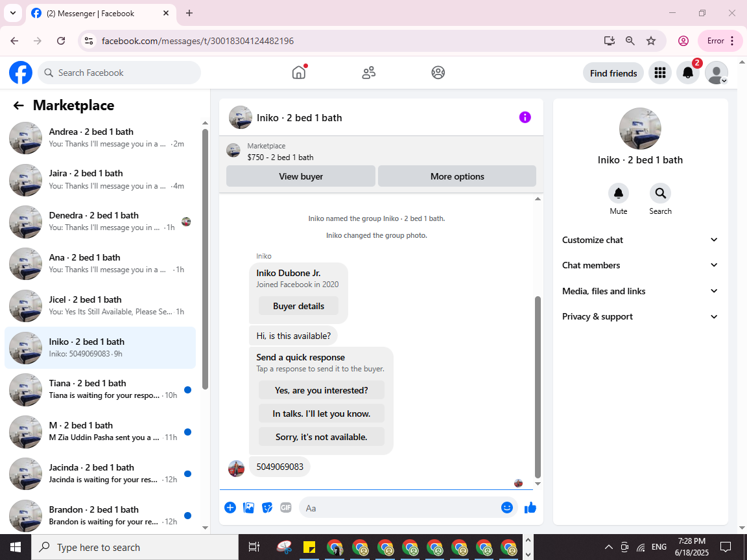This screenshot has width=747, height=560.
Task: Open the Friends icon in top navigation
Action: click(x=369, y=73)
